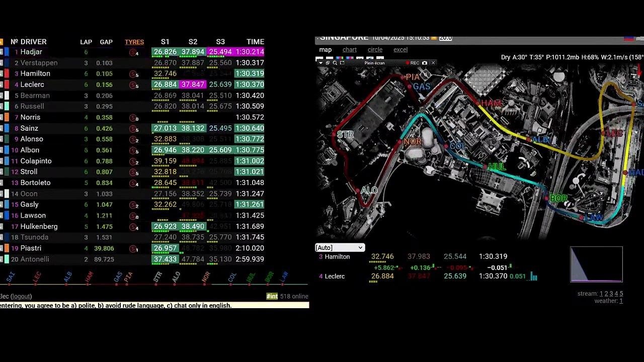Click the tyre icon in Alonso's row
Screen dimensions: 644x362
tap(134, 139)
